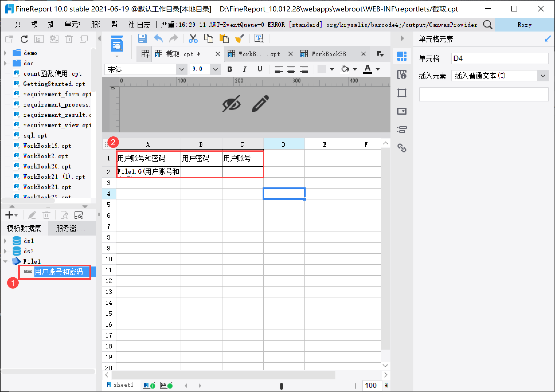The image size is (555, 392).
Task: Toggle Underline text formatting
Action: click(x=260, y=69)
